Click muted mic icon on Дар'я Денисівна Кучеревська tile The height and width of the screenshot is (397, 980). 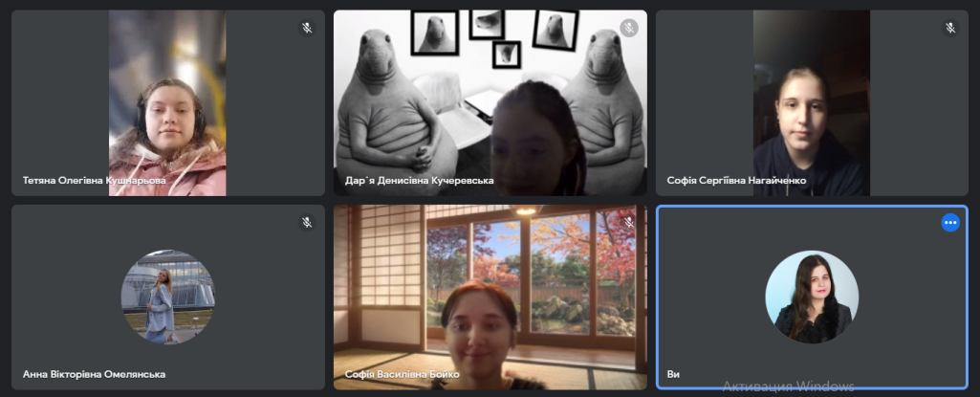[629, 28]
